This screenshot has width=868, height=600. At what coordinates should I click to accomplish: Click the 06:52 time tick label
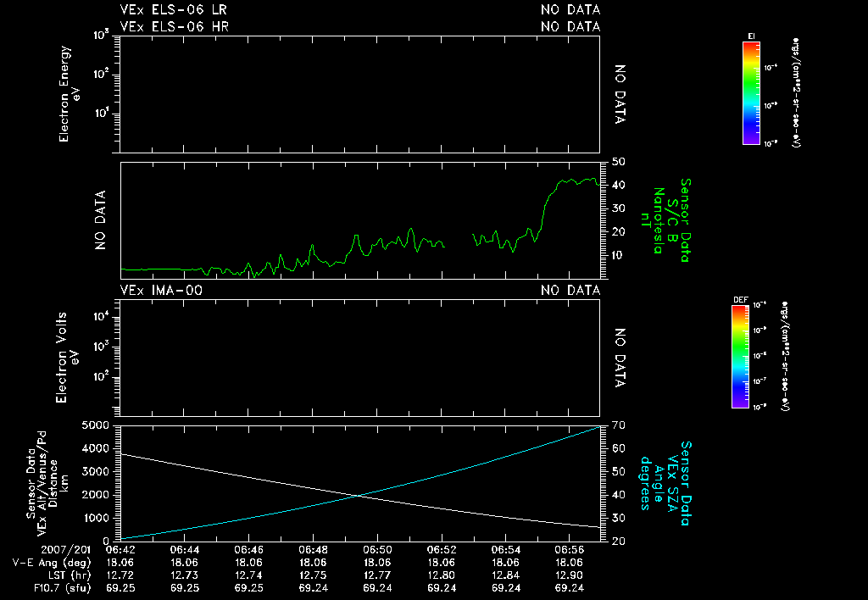[442, 550]
